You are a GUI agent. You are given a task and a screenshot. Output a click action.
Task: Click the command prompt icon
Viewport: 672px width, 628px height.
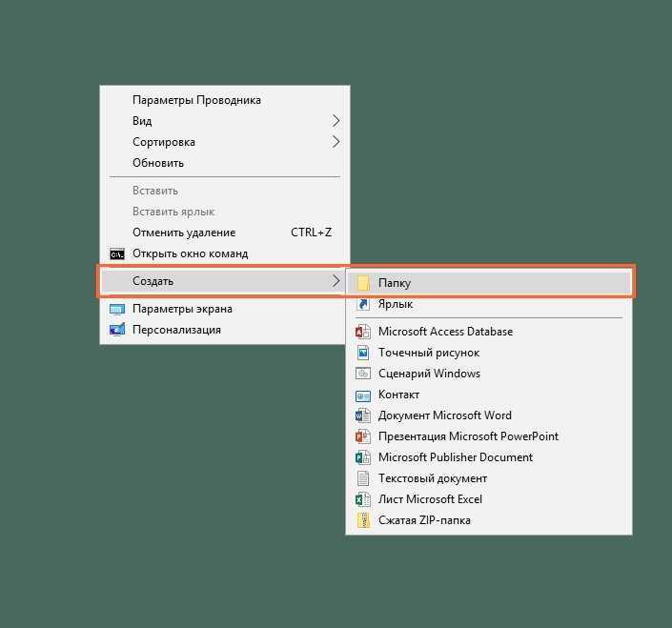(x=117, y=254)
